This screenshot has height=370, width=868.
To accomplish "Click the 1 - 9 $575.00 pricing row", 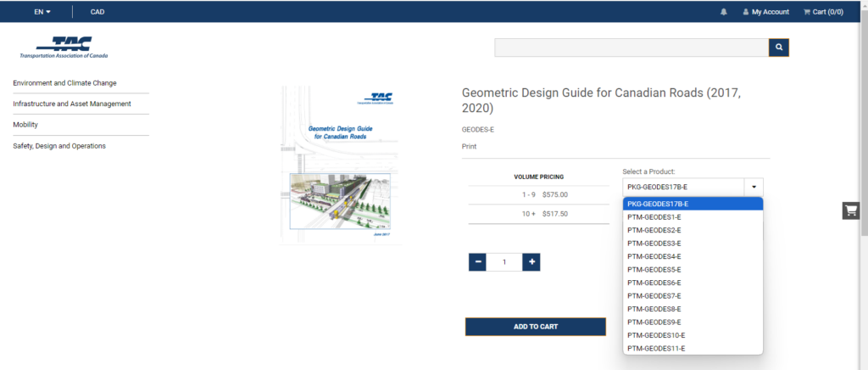I will [538, 195].
